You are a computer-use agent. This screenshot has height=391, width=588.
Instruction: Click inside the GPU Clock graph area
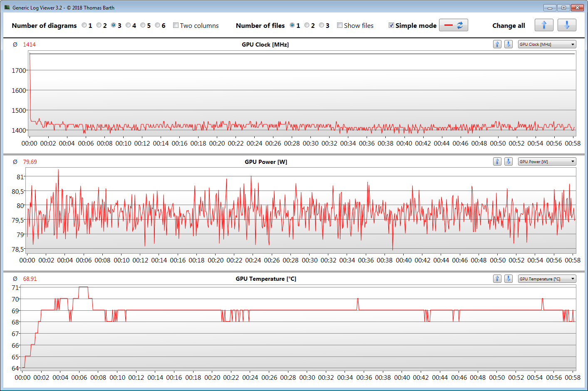click(303, 94)
